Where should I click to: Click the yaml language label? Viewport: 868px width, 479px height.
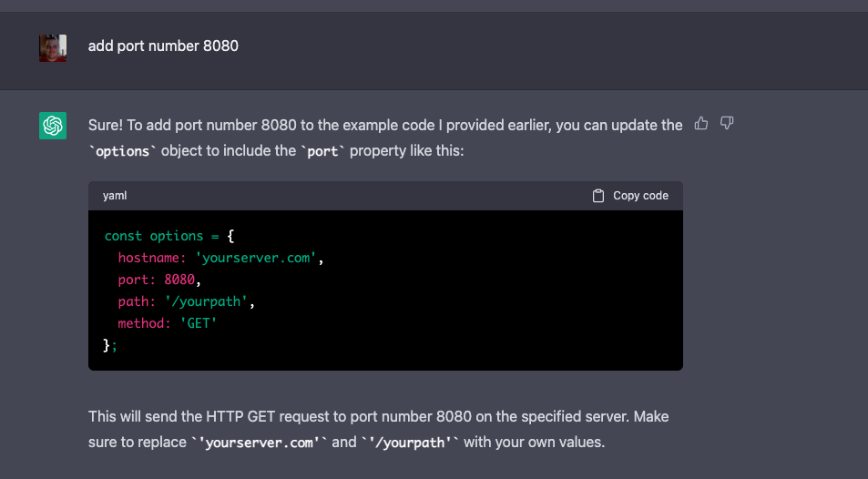(x=114, y=196)
